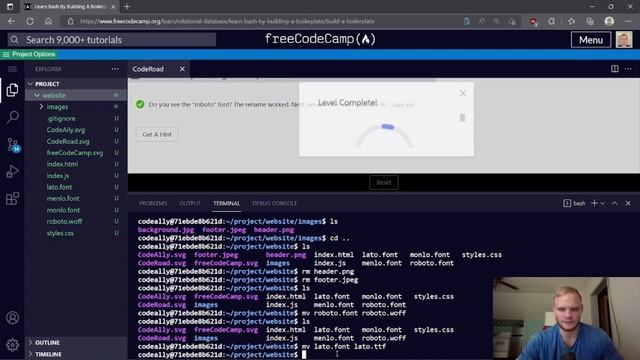The width and height of the screenshot is (640, 360).
Task: Open lato.font in explorer
Action: click(x=59, y=187)
